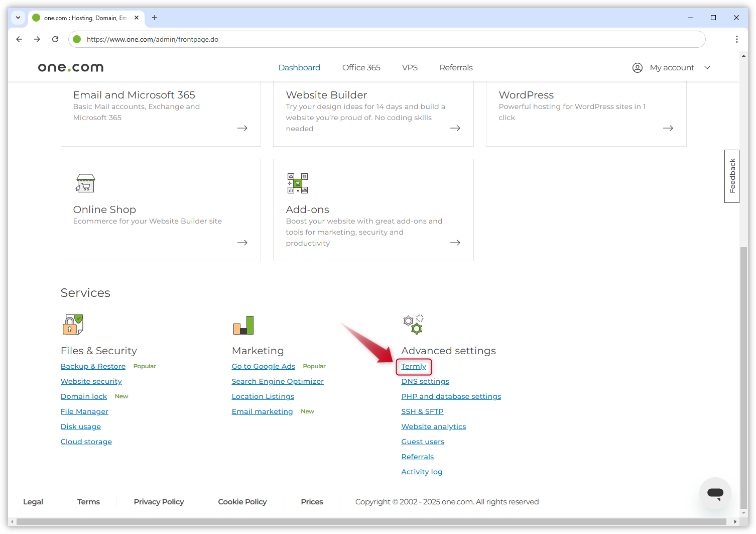The image size is (756, 534).
Task: Click the WordPress card arrow
Action: [668, 128]
